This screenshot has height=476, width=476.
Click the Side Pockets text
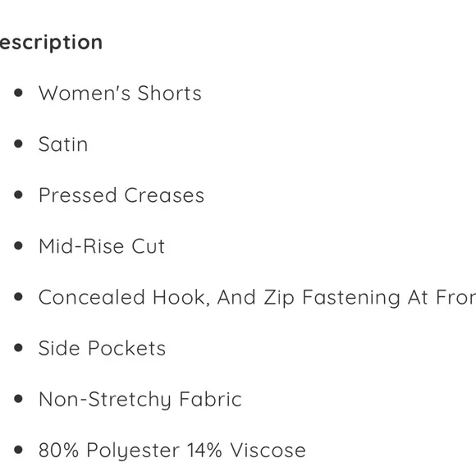tap(103, 348)
